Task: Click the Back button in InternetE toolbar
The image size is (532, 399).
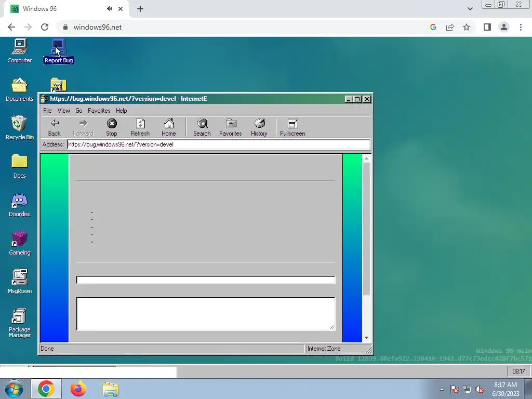Action: pos(54,128)
